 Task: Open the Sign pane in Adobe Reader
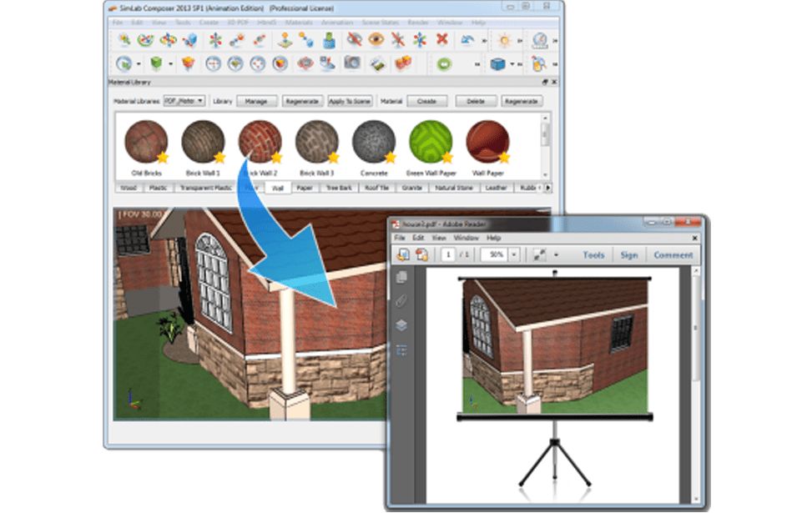pyautogui.click(x=628, y=254)
